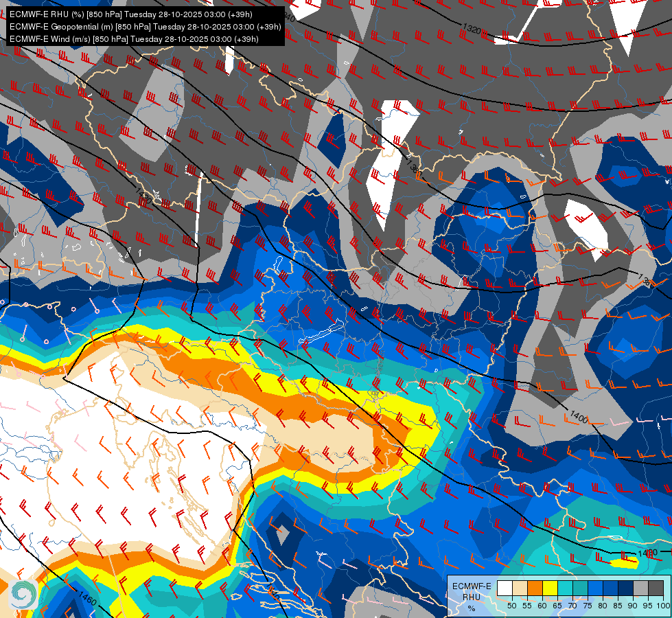The width and height of the screenshot is (672, 618).
Task: Click the 1460 geopotential contour label
Action: (87, 598)
